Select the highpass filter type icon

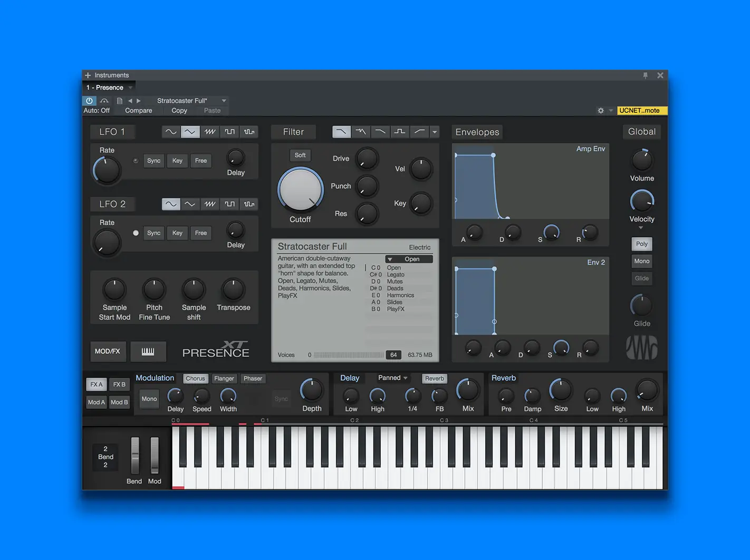(419, 132)
